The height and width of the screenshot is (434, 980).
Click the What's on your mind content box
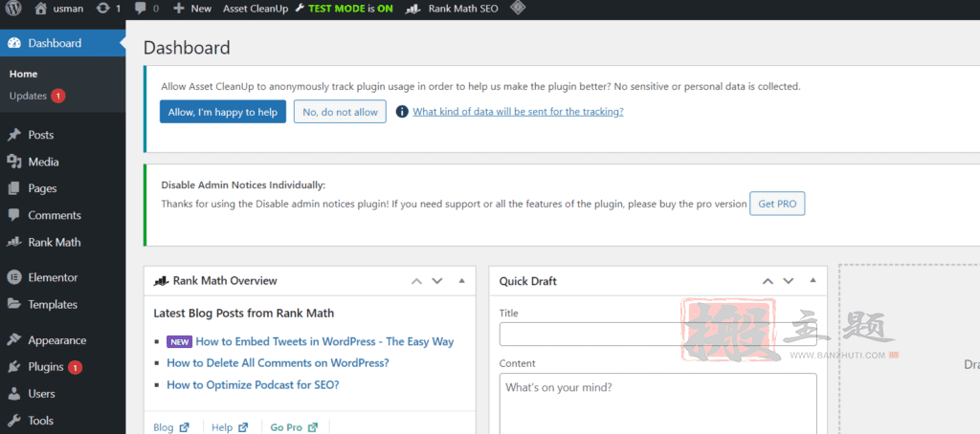[x=657, y=403]
